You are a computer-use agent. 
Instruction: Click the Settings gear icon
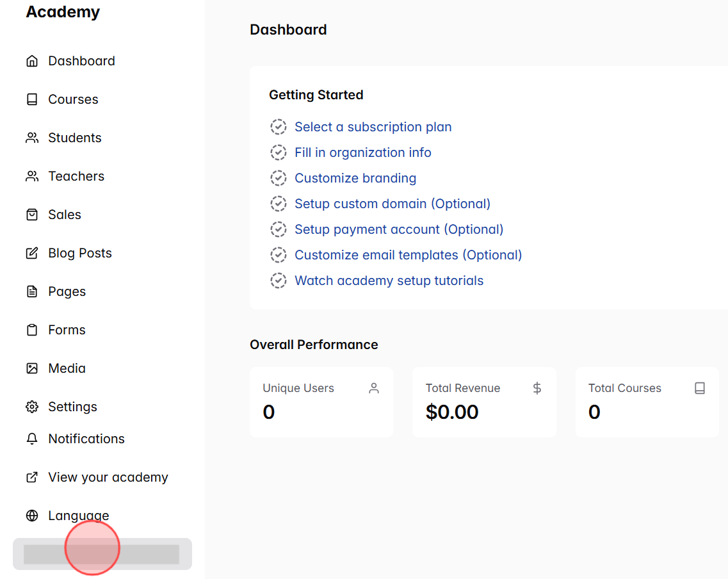tap(32, 406)
